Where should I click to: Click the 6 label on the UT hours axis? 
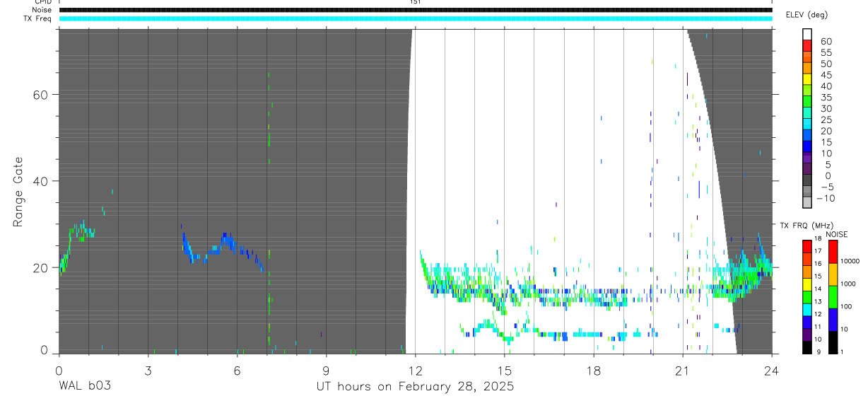coord(237,369)
